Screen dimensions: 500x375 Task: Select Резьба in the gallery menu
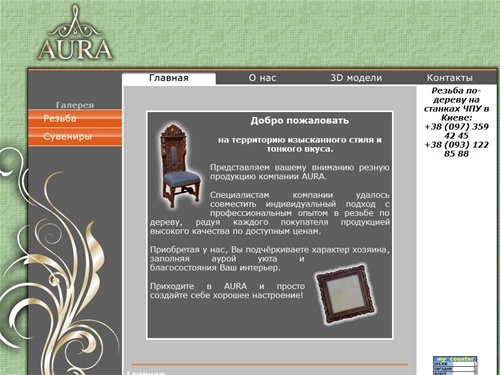tap(75, 119)
